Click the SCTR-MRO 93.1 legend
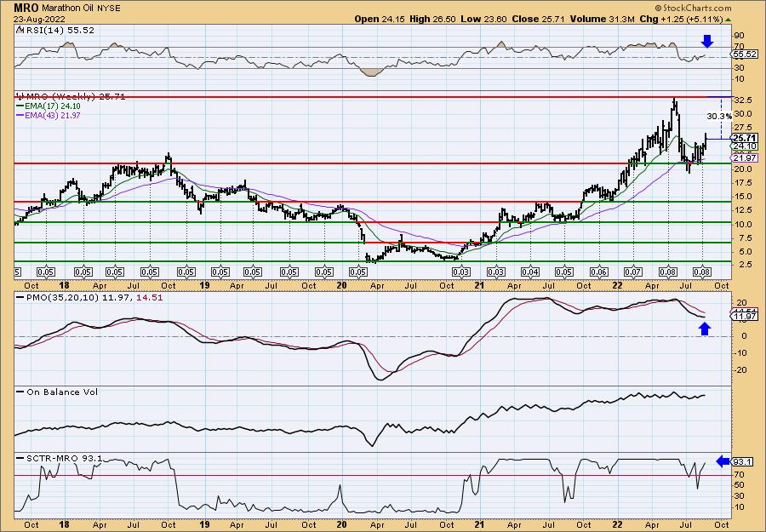The image size is (766, 532). [x=60, y=458]
